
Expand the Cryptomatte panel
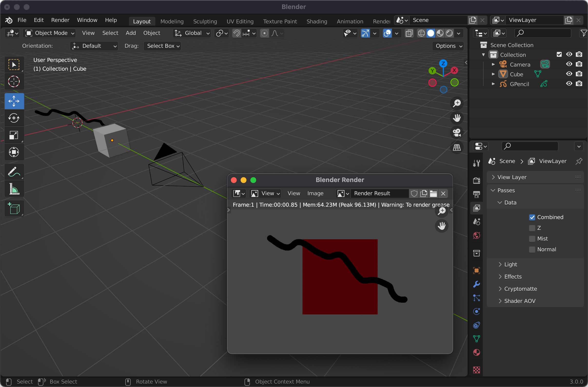[520, 289]
